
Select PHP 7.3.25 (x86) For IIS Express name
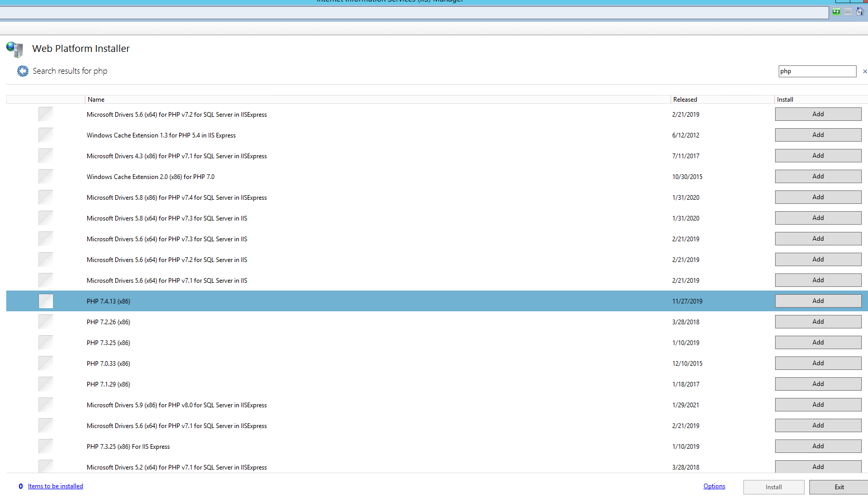(x=128, y=447)
